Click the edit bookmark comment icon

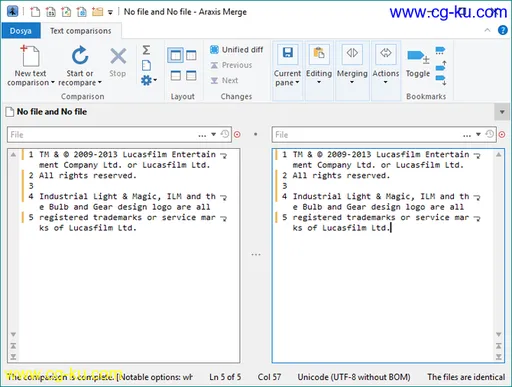point(440,51)
